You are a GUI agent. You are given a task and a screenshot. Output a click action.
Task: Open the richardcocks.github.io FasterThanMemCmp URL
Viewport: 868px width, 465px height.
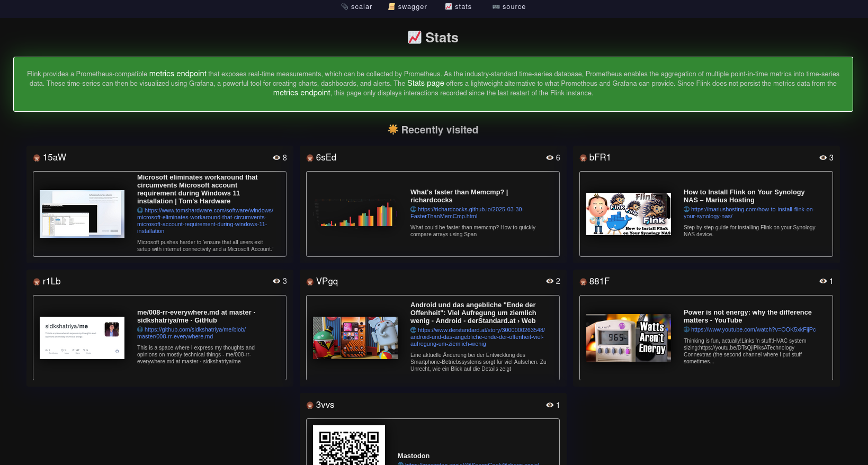point(467,212)
